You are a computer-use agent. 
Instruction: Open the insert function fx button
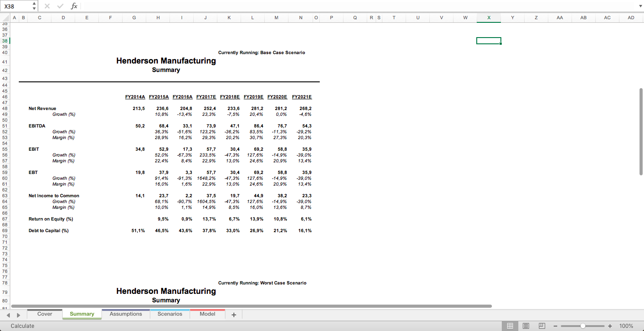pyautogui.click(x=74, y=6)
